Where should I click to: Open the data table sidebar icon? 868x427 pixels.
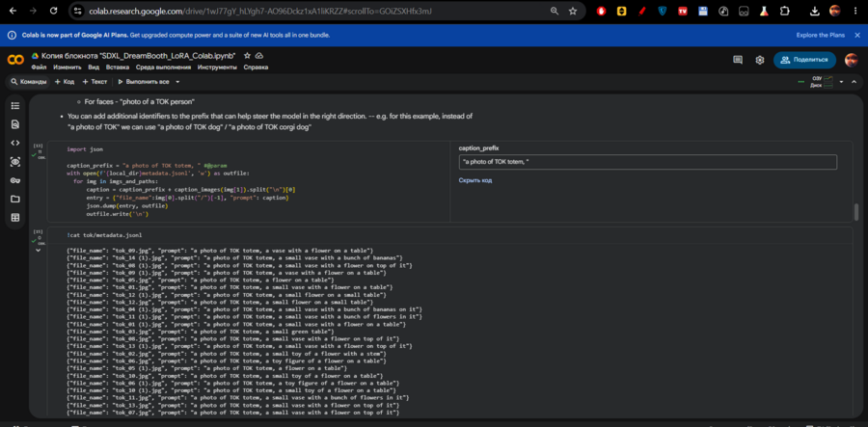[14, 218]
